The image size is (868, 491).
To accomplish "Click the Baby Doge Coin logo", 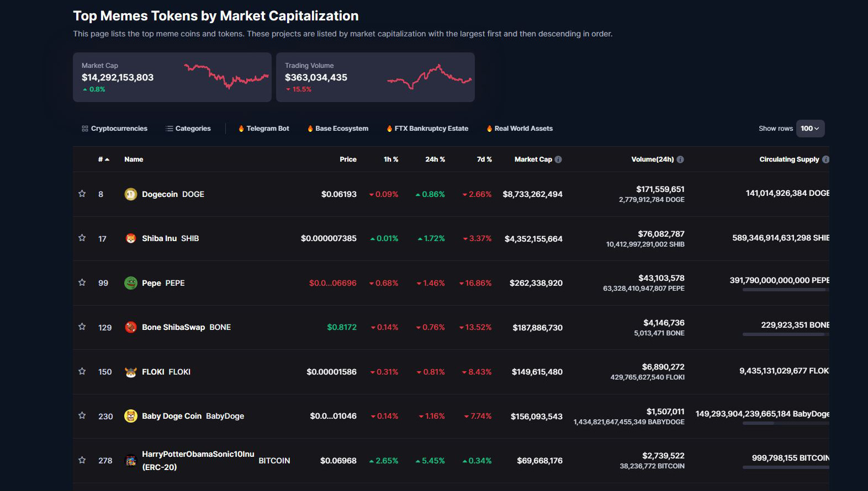I will point(131,416).
